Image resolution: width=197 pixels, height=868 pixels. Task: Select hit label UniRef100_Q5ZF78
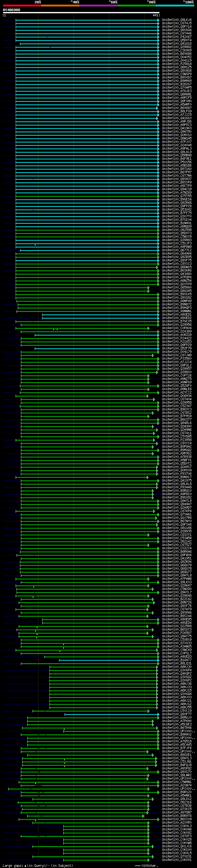pos(177,349)
